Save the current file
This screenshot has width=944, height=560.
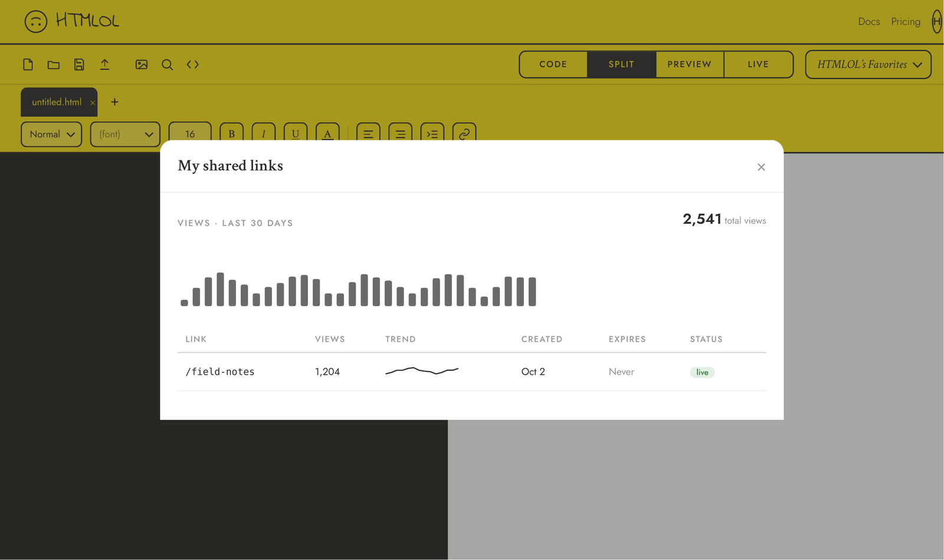pyautogui.click(x=79, y=64)
